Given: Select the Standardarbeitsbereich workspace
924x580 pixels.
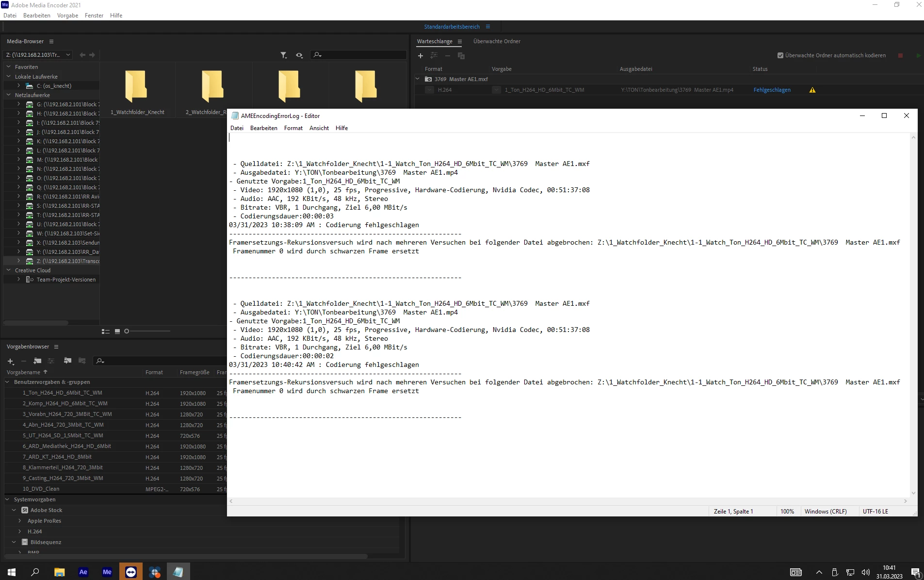Looking at the screenshot, I should [452, 27].
